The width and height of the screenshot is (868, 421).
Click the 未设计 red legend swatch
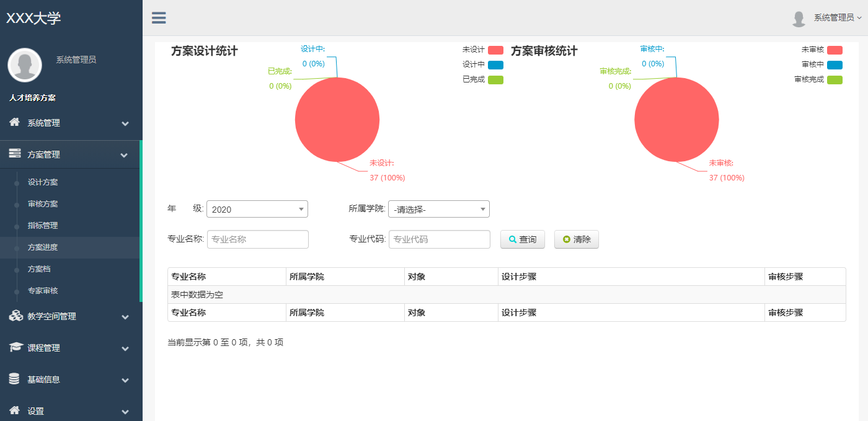[495, 50]
